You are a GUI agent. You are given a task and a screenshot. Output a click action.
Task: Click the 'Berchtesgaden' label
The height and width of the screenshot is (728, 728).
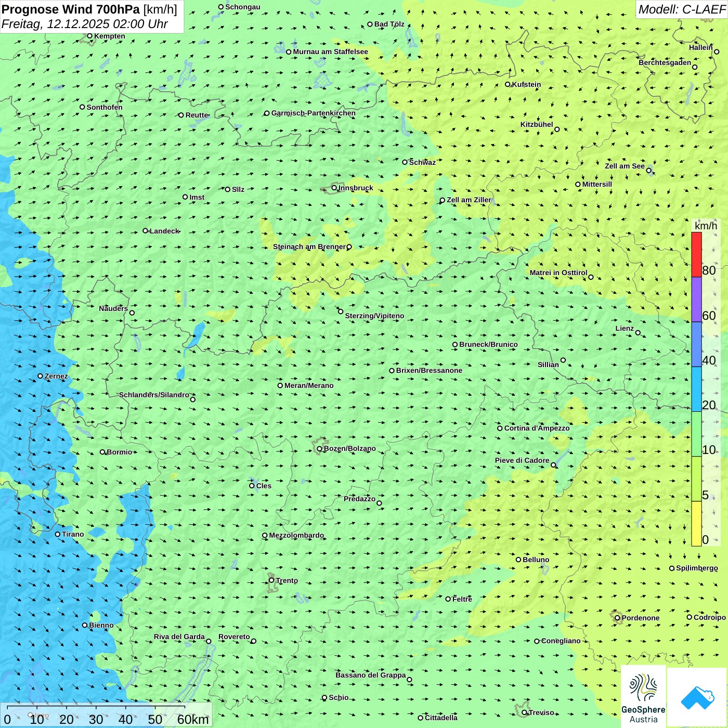pos(665,62)
